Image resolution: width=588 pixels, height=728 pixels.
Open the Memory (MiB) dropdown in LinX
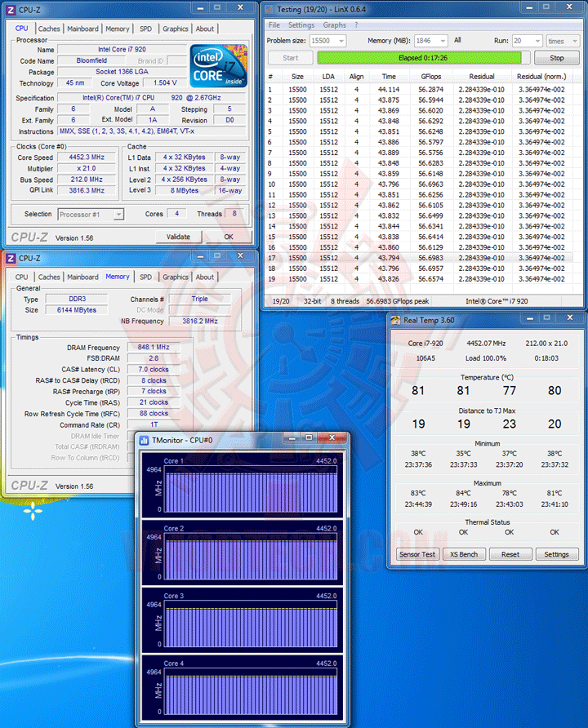click(x=443, y=41)
